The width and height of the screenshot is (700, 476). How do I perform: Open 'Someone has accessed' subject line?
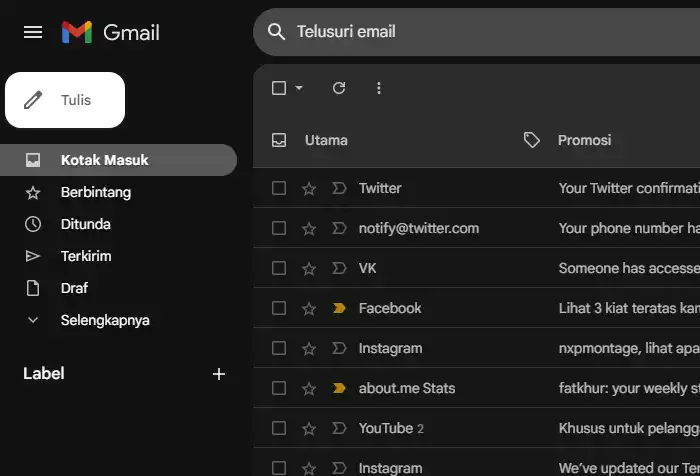[x=629, y=268]
